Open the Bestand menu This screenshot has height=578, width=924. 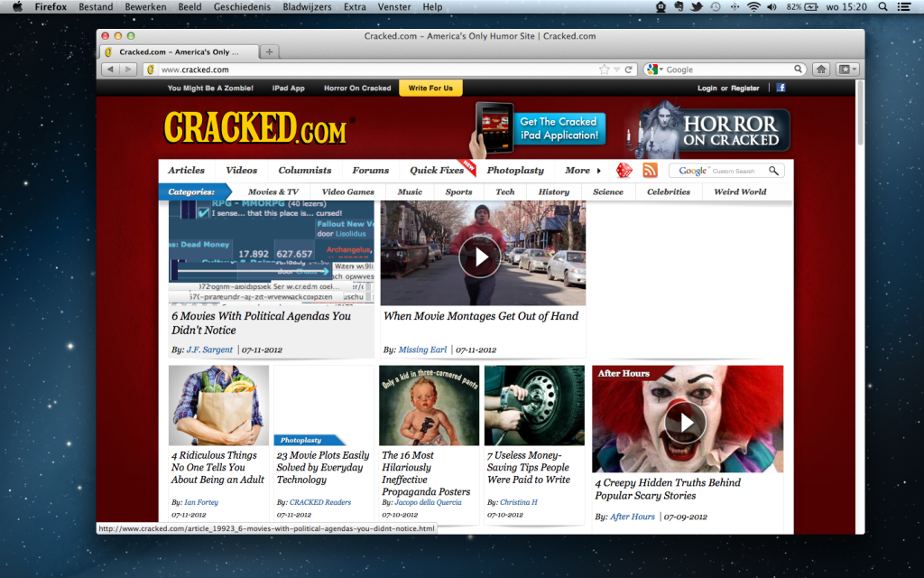[96, 7]
